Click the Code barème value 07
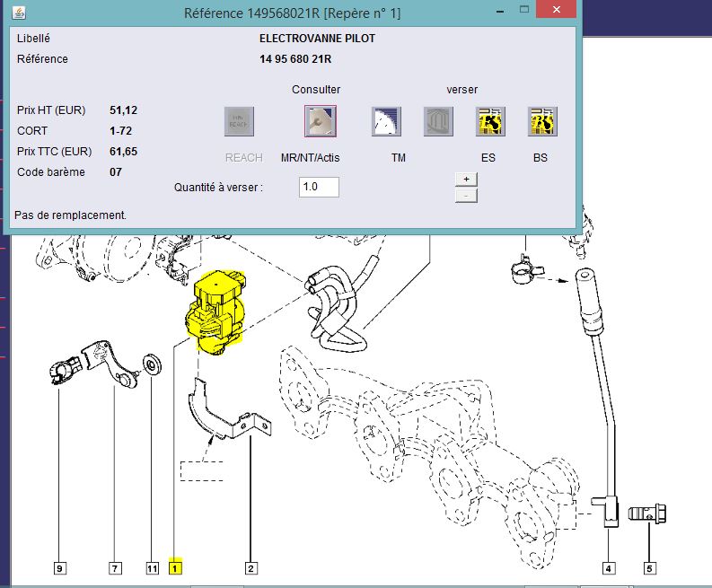The width and height of the screenshot is (712, 588). pos(116,172)
